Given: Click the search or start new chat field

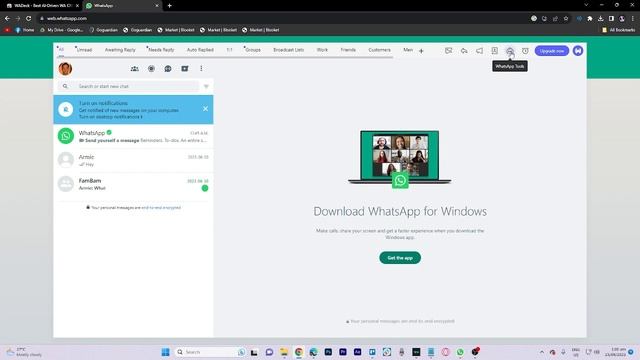Looking at the screenshot, I should (x=129, y=86).
